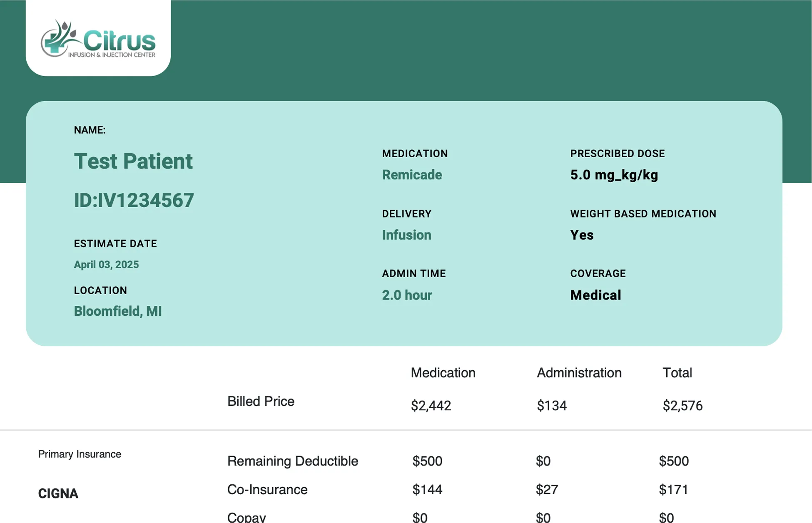Click the Copay row label
Screen dimensions: 812x523
click(247, 517)
